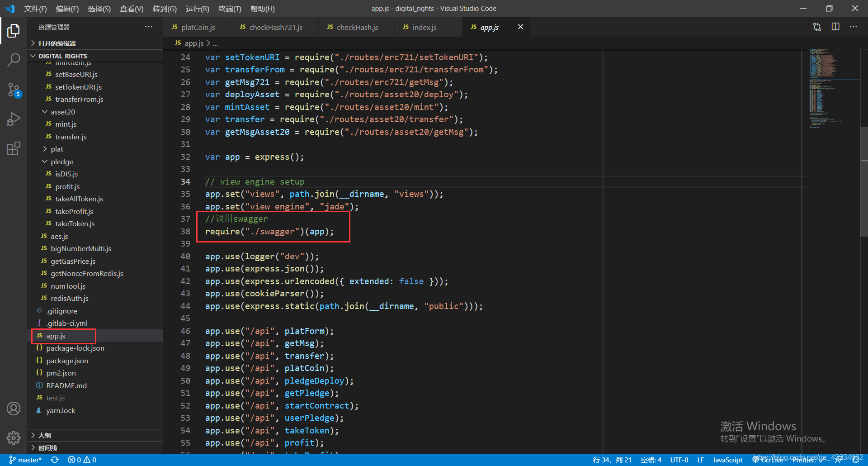Open the Explorer view icon
Screen dimensions: 868x466
click(14, 31)
